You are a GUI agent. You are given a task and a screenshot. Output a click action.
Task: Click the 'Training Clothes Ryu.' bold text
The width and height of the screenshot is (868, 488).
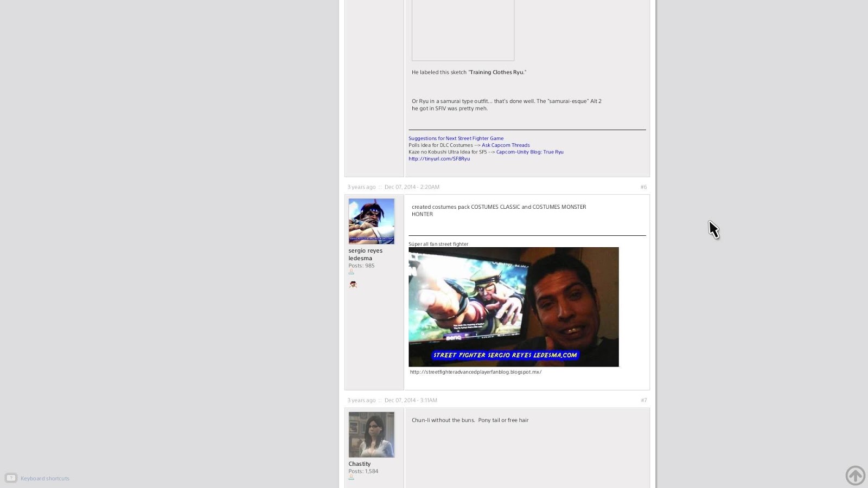[x=497, y=72]
